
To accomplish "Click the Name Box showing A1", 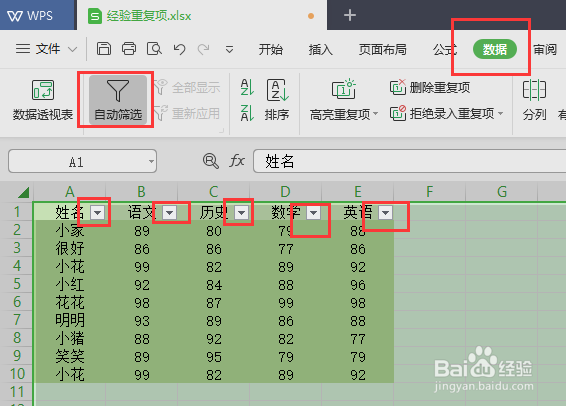I will pos(77,161).
